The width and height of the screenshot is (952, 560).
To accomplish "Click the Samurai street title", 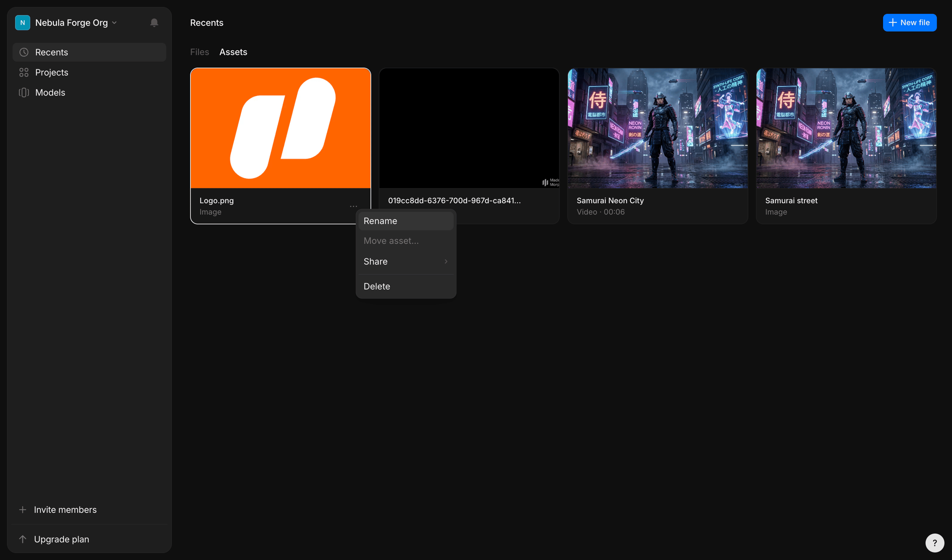I will [791, 201].
